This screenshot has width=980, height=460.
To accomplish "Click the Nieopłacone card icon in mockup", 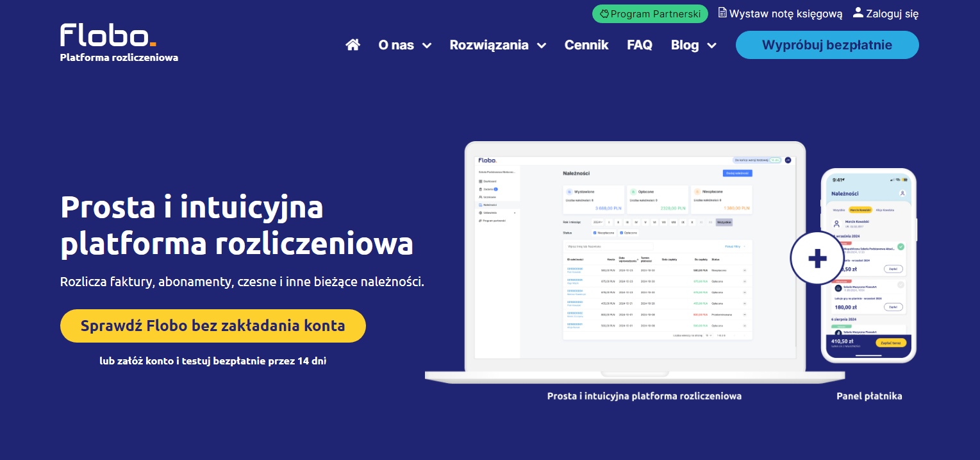I will (697, 192).
